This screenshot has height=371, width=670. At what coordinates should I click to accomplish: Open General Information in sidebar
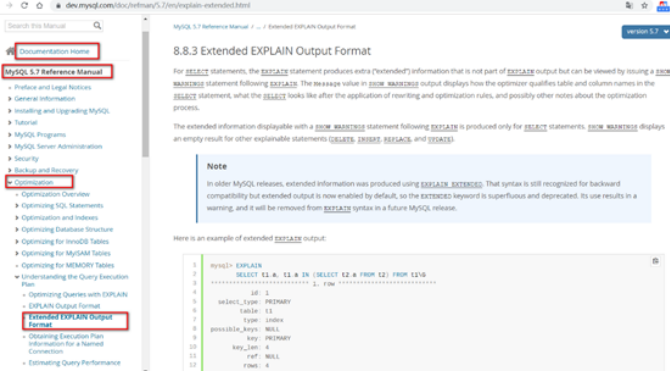pos(44,99)
